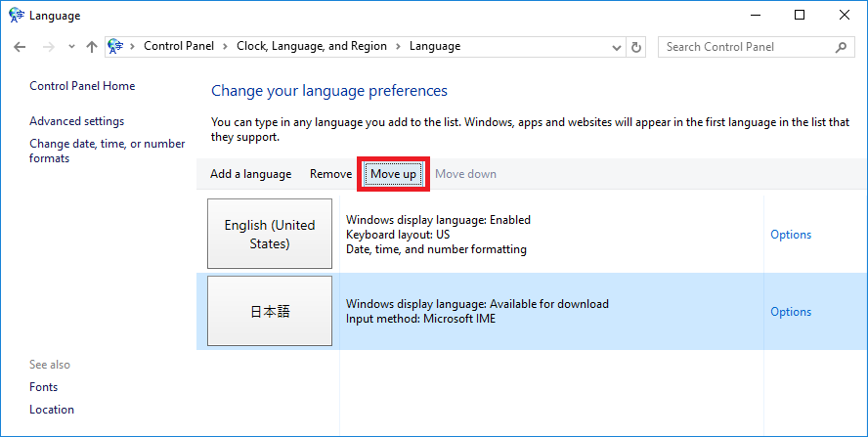Click 'Change your language preferences' heading
Screen dimensions: 868x437
(328, 91)
